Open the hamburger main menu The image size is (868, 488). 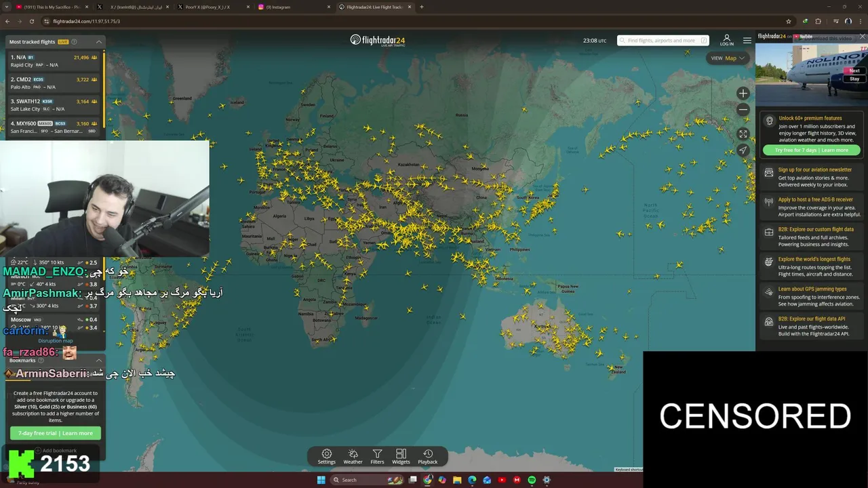[x=747, y=40]
